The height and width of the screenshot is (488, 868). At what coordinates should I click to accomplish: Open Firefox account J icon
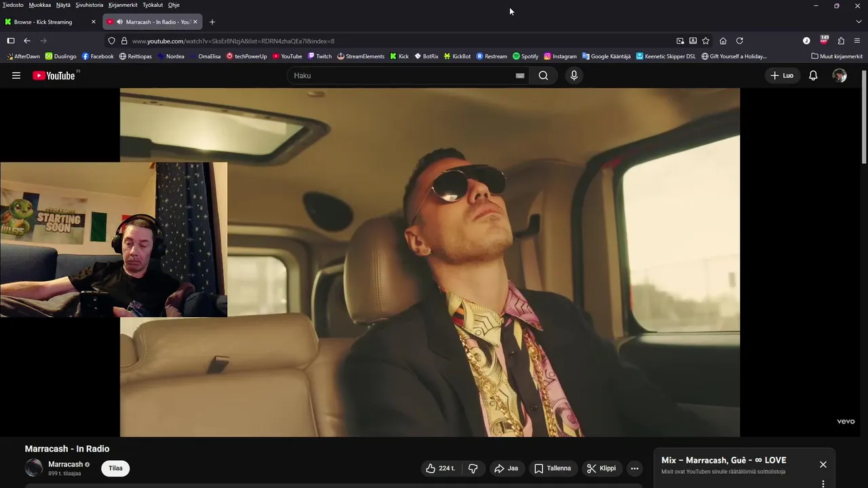(x=806, y=41)
